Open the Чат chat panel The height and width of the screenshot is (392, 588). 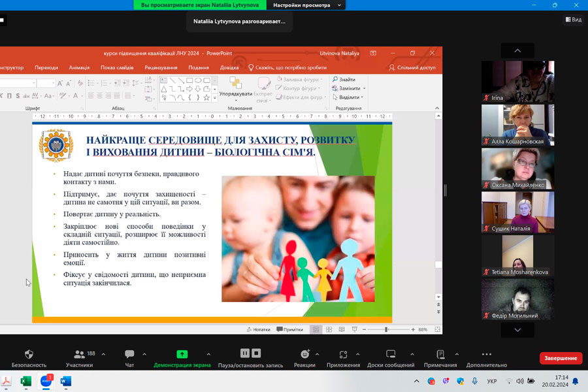(129, 354)
